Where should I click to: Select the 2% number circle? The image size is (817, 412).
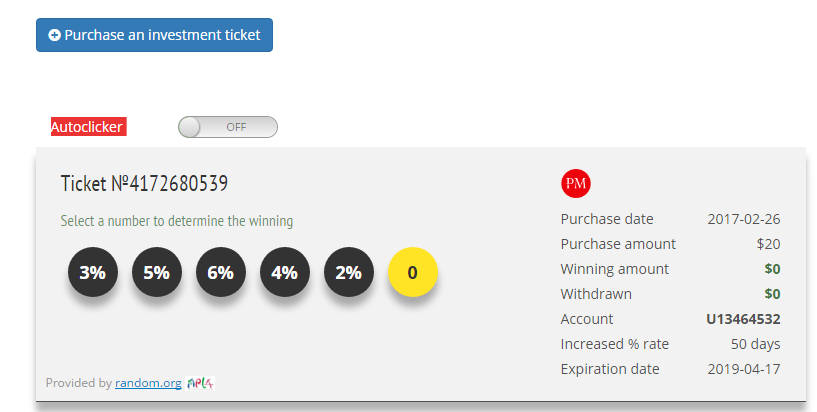(x=349, y=272)
